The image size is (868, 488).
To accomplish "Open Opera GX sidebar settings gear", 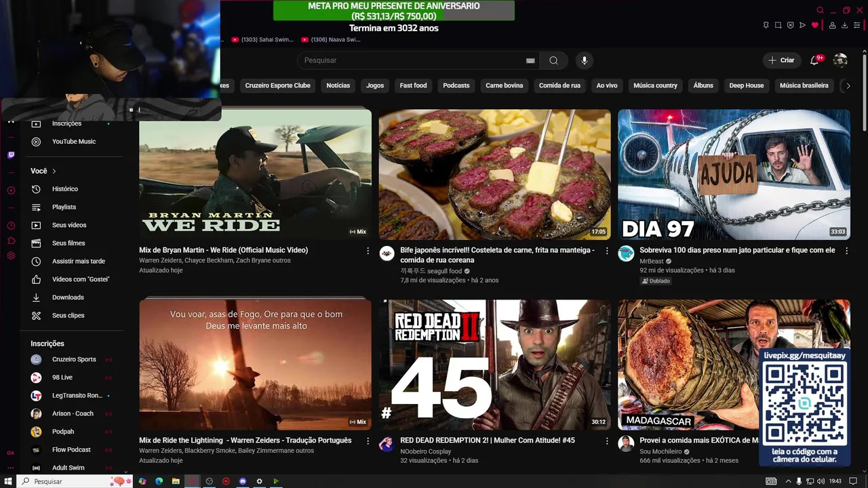I will click(11, 256).
